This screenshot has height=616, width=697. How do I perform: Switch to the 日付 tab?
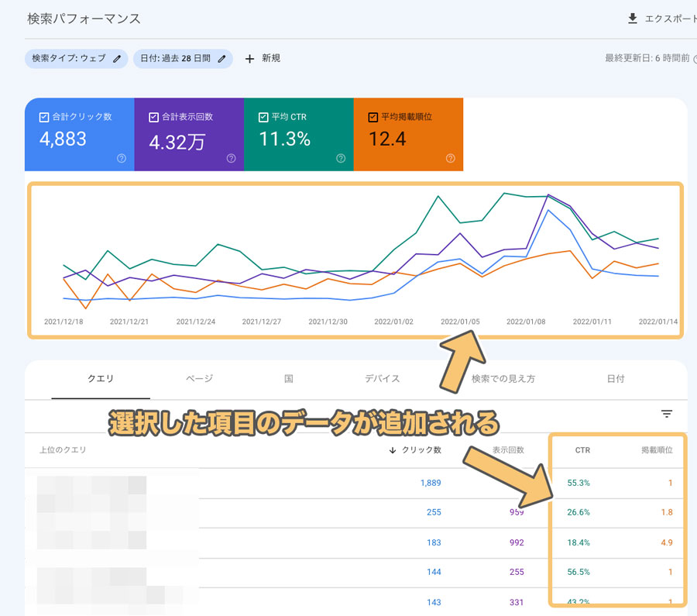pyautogui.click(x=616, y=379)
